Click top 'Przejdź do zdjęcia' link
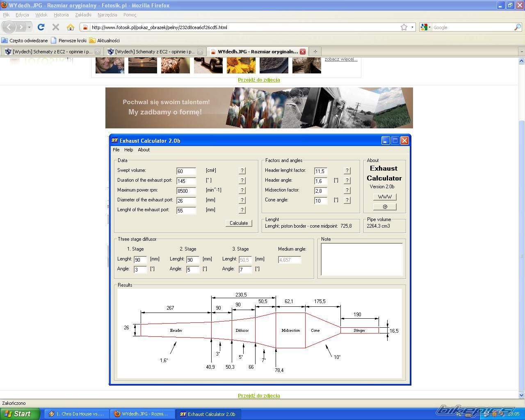Image resolution: width=525 pixels, height=420 pixels. pos(259,80)
